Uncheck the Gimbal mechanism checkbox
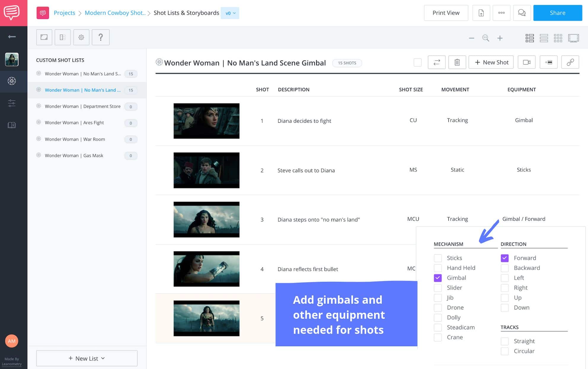588x369 pixels. (438, 278)
